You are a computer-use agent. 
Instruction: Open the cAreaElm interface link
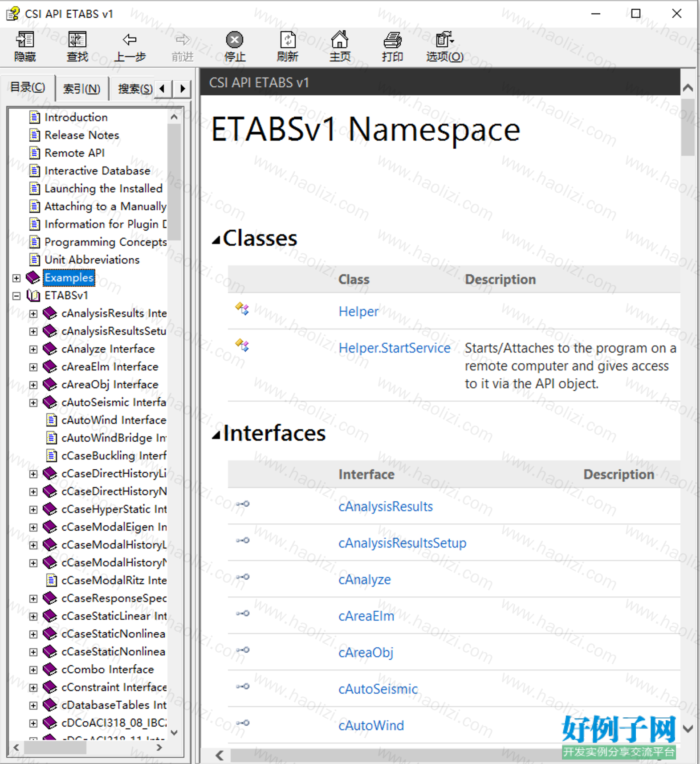tap(366, 616)
